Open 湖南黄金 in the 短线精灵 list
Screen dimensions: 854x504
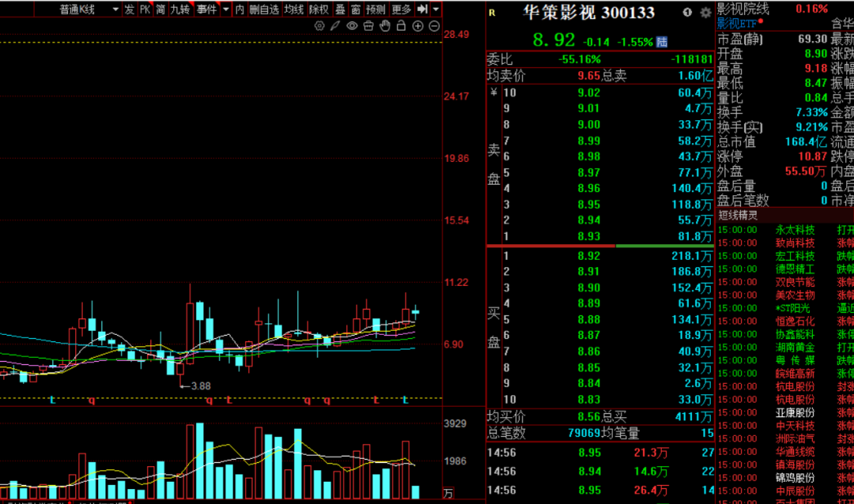pos(795,348)
